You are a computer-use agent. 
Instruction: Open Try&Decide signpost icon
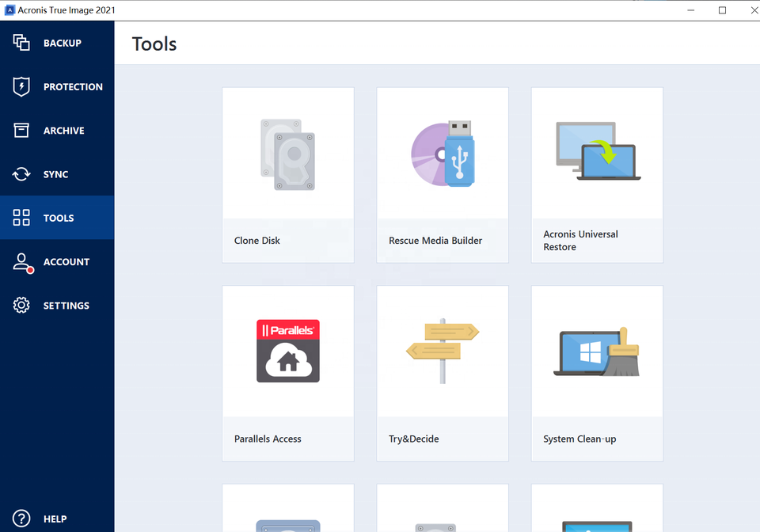(x=443, y=351)
